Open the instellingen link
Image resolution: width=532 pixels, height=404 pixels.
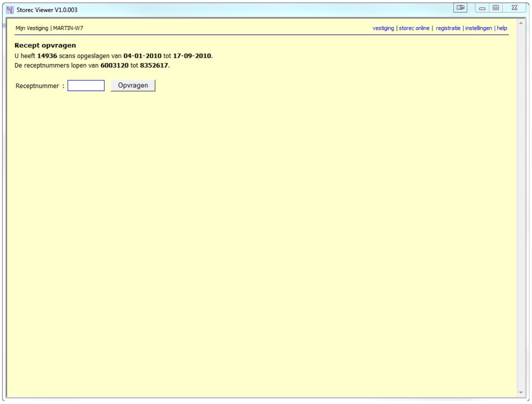(479, 28)
